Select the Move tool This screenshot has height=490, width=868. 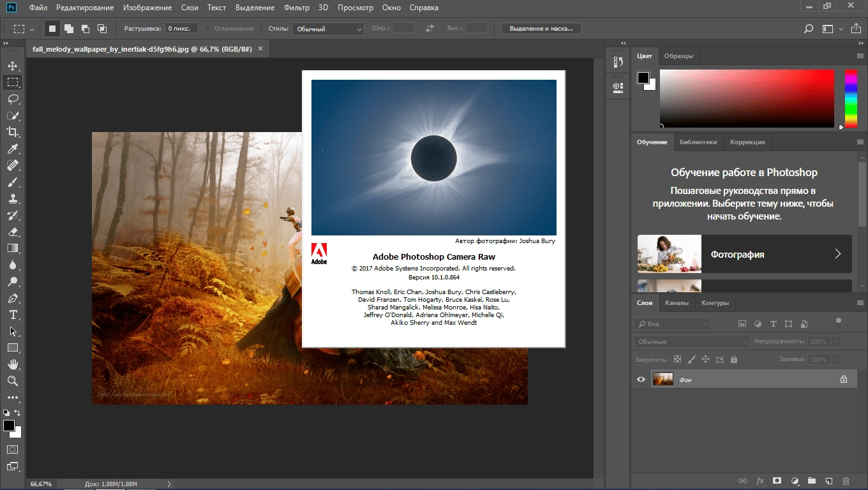pyautogui.click(x=12, y=66)
